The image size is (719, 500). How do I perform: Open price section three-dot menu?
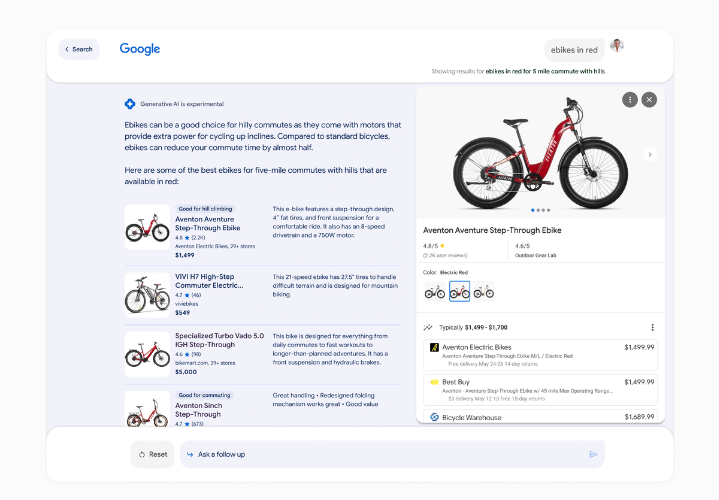pyautogui.click(x=652, y=327)
